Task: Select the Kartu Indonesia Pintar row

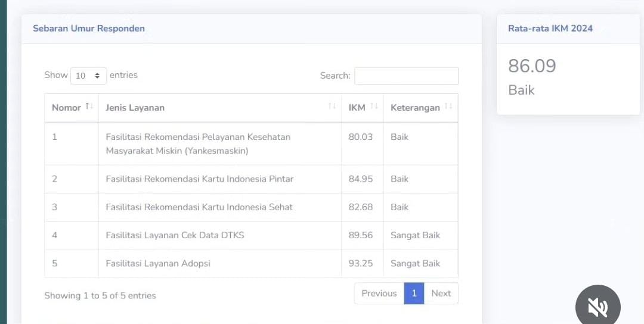Action: [252, 179]
